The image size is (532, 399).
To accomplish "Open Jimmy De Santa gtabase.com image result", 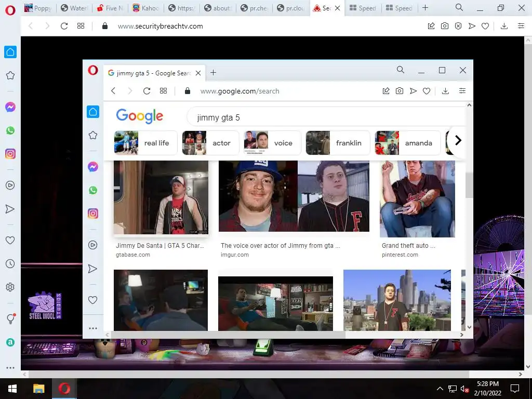I will pyautogui.click(x=161, y=197).
